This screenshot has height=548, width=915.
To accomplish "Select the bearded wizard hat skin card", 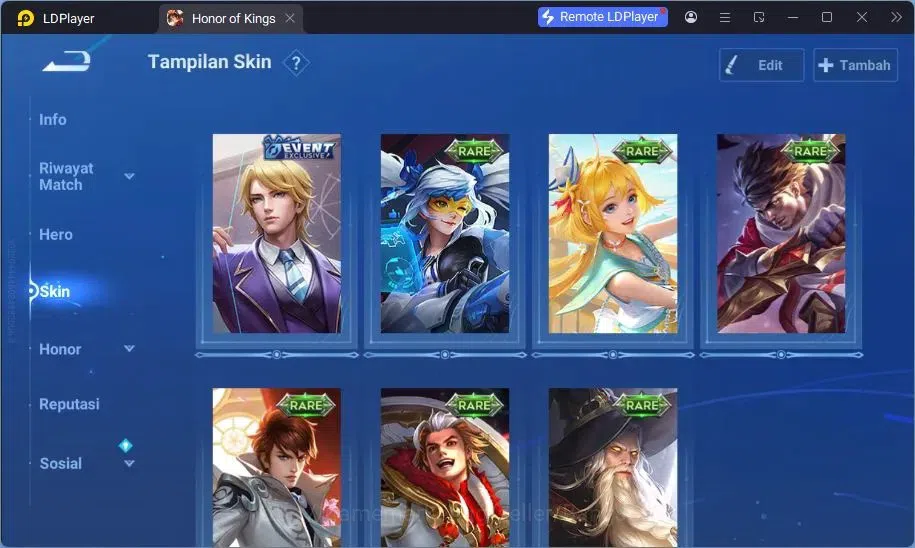I will (613, 467).
